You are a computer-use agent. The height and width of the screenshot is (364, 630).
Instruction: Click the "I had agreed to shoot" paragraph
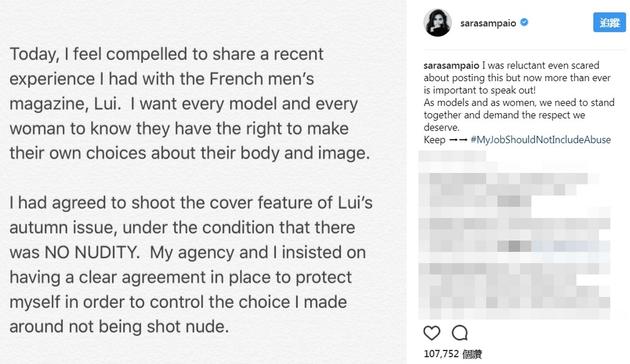point(191,265)
